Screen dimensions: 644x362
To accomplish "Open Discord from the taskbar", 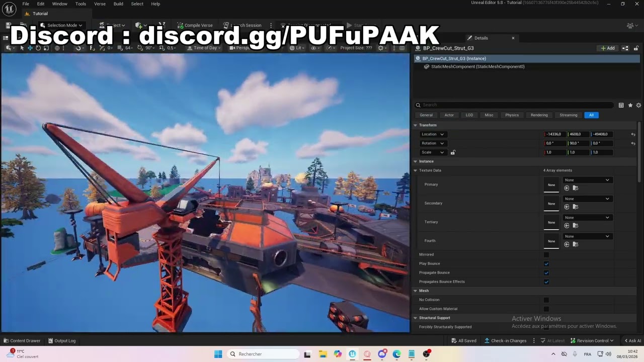I will (382, 354).
